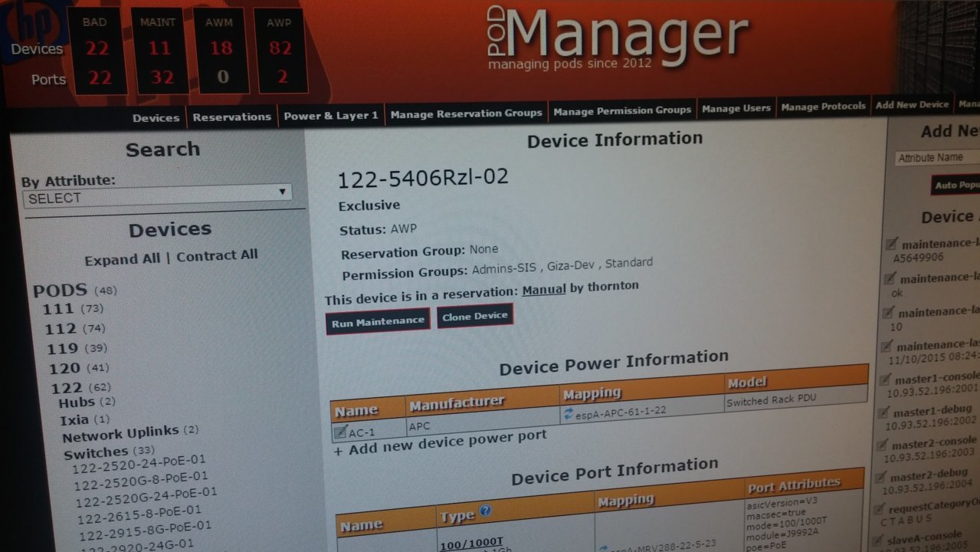Viewport: 980px width, 552px height.
Task: Select switch 122-2520-24-PoE-01
Action: [x=138, y=465]
